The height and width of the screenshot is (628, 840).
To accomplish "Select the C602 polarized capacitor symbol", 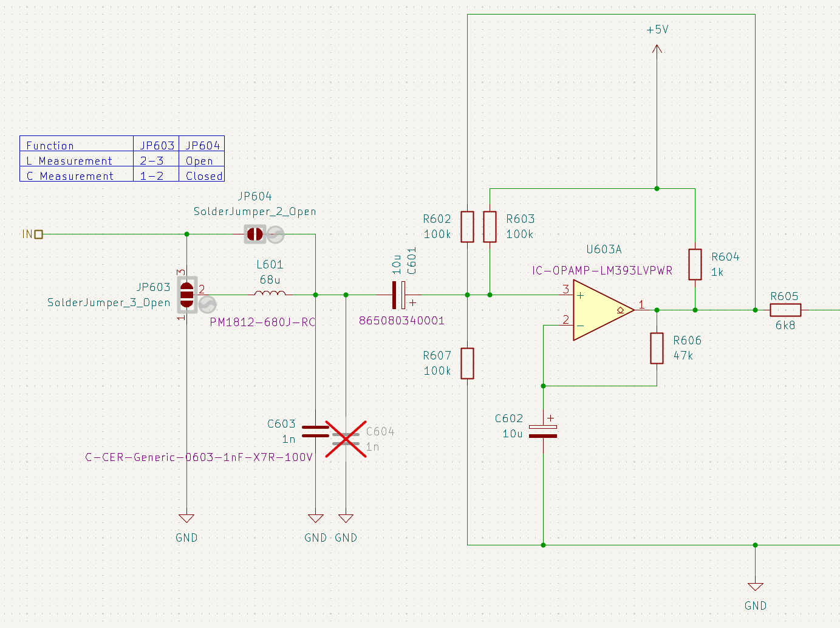I will 543,431.
